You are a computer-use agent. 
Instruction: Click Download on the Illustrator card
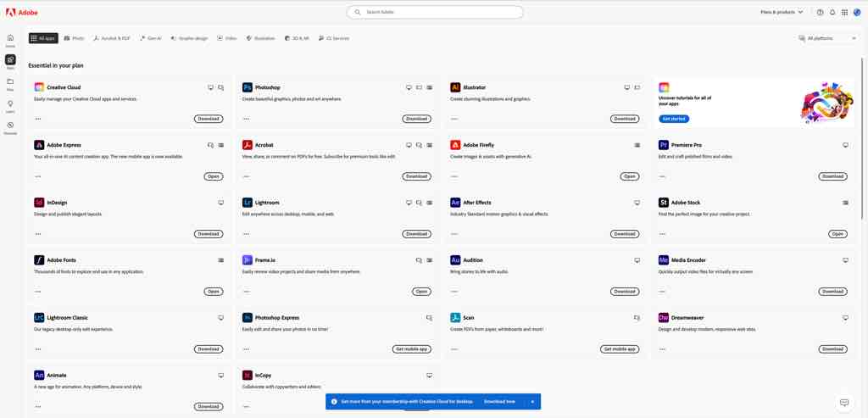click(625, 119)
